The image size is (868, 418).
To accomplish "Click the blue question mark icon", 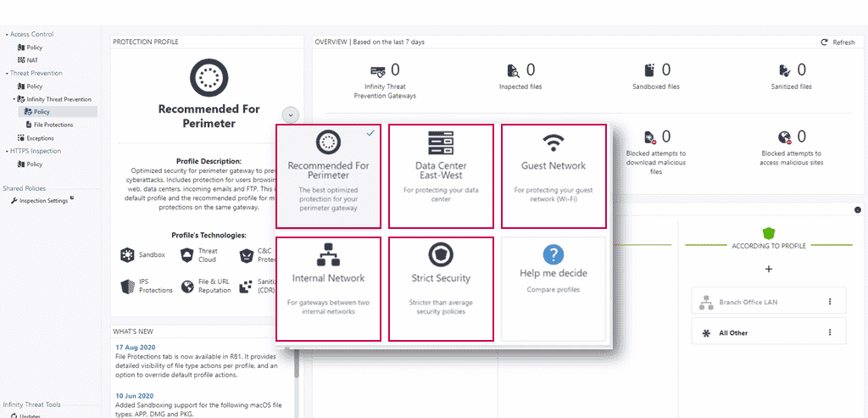I will tap(553, 254).
